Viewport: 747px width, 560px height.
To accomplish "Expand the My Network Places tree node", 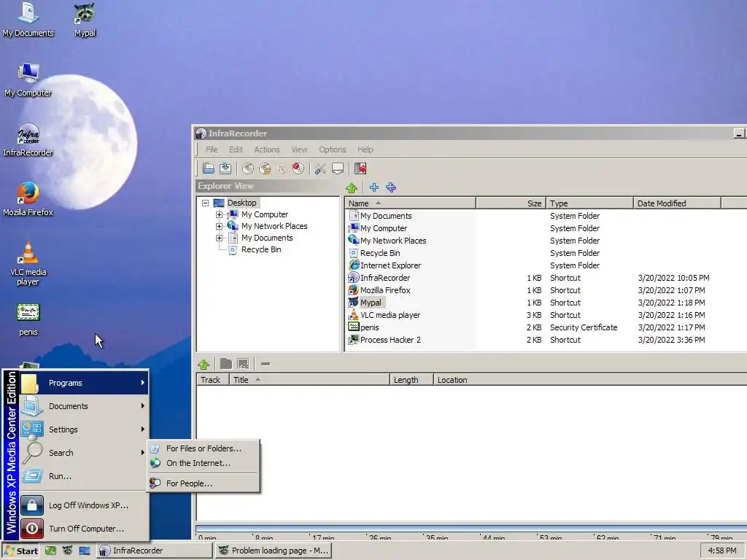I will click(219, 226).
